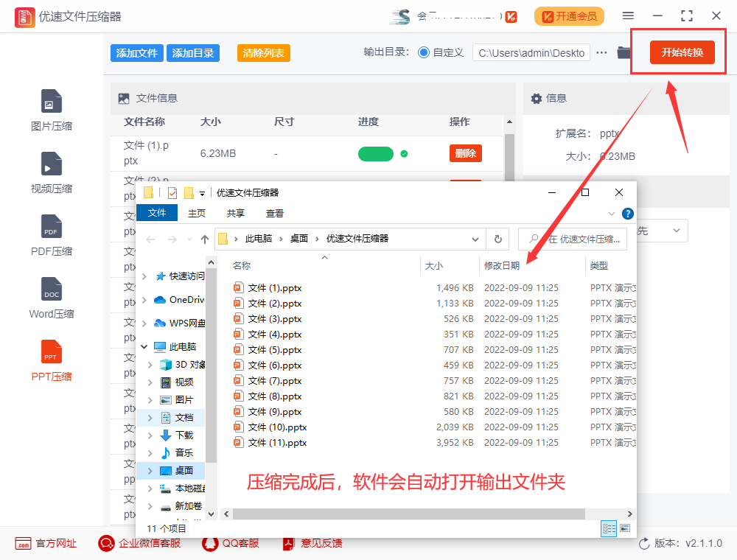Click the Explorer back arrow

(x=150, y=239)
